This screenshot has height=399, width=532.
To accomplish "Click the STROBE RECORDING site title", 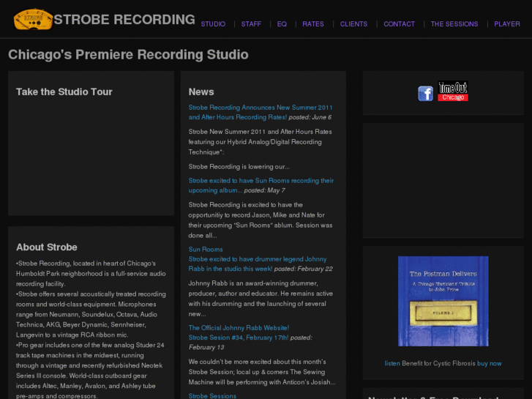I will [124, 19].
